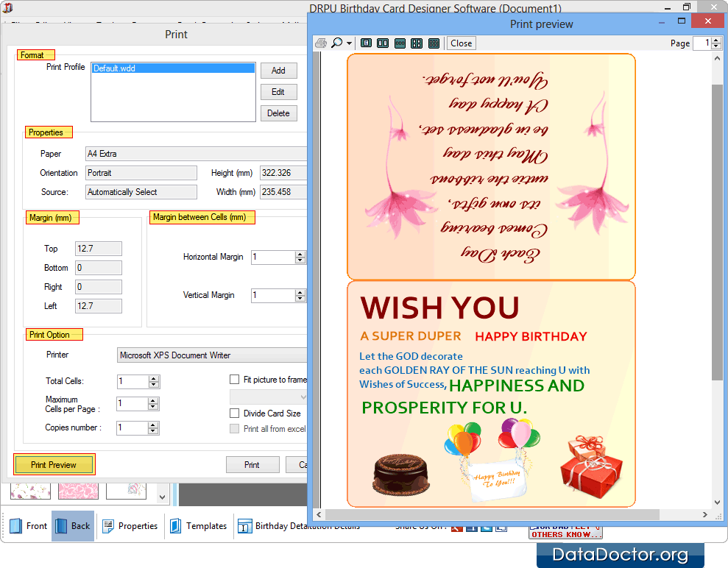Open the zoom level dropdown arrow
Screen dimensions: 728x568
(349, 43)
